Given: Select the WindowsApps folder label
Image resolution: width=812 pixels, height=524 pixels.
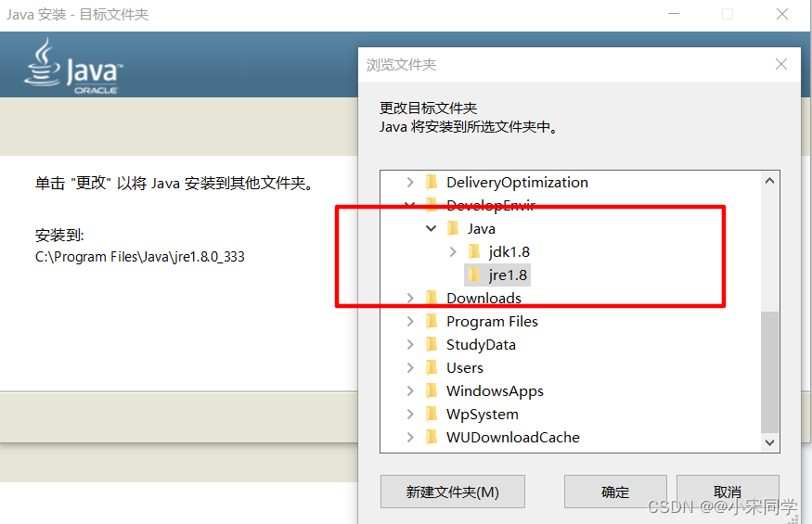Looking at the screenshot, I should point(495,391).
